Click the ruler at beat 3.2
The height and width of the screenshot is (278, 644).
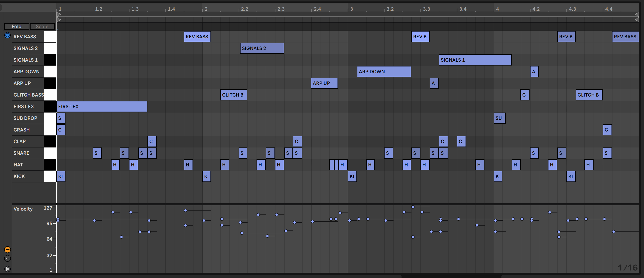[x=390, y=9]
